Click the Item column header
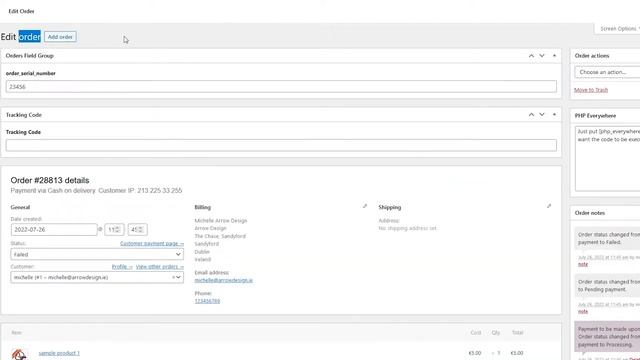The image size is (640, 360). pos(16,333)
